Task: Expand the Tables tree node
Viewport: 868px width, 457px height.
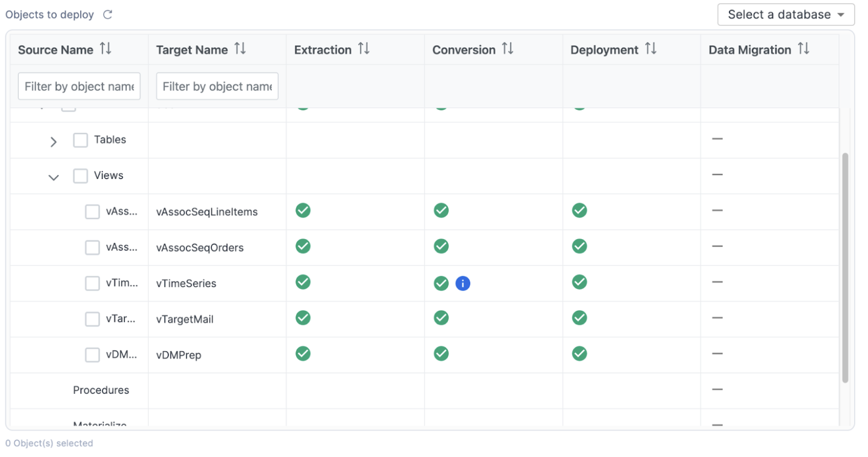Action: pos(53,142)
